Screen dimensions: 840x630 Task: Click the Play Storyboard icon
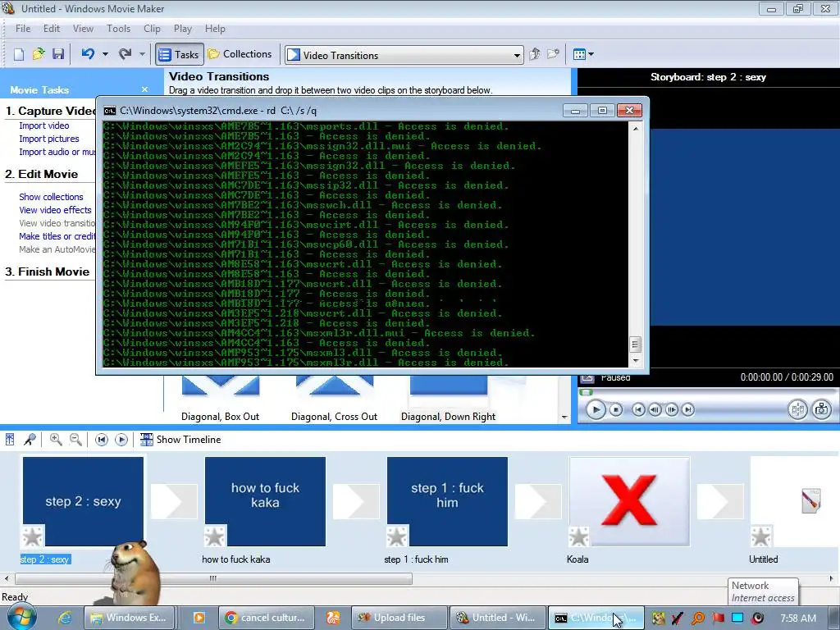point(121,440)
